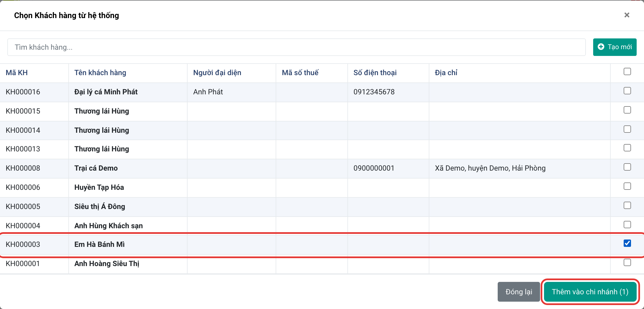This screenshot has height=309, width=644.
Task: Click customer name Em Hà Bánh Mì
Action: pos(99,244)
